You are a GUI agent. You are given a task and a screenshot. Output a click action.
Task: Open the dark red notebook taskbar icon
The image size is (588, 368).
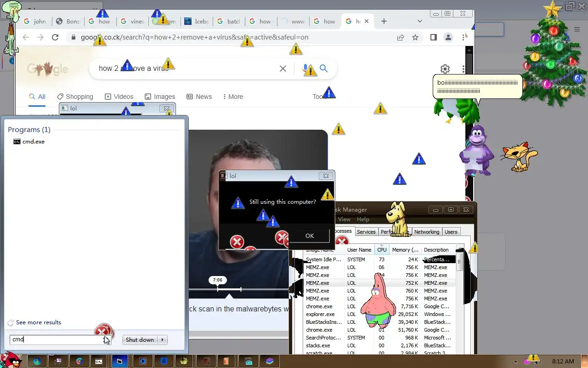click(206, 361)
